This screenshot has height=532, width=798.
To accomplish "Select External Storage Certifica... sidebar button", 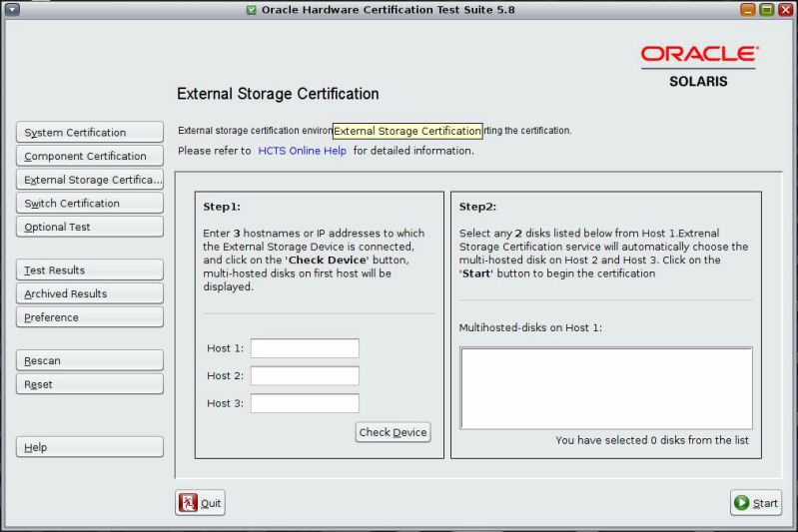I will click(x=90, y=180).
